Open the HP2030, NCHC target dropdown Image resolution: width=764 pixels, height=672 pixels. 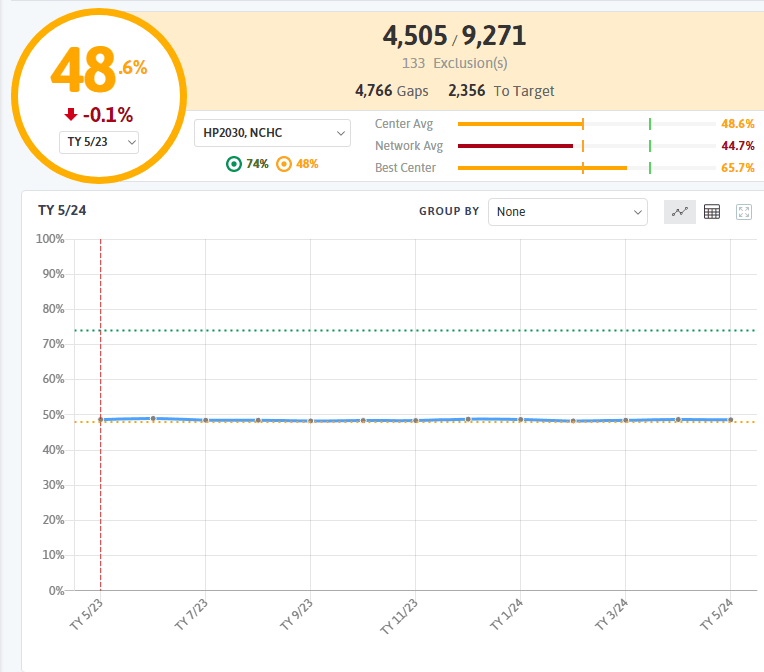[x=272, y=132]
